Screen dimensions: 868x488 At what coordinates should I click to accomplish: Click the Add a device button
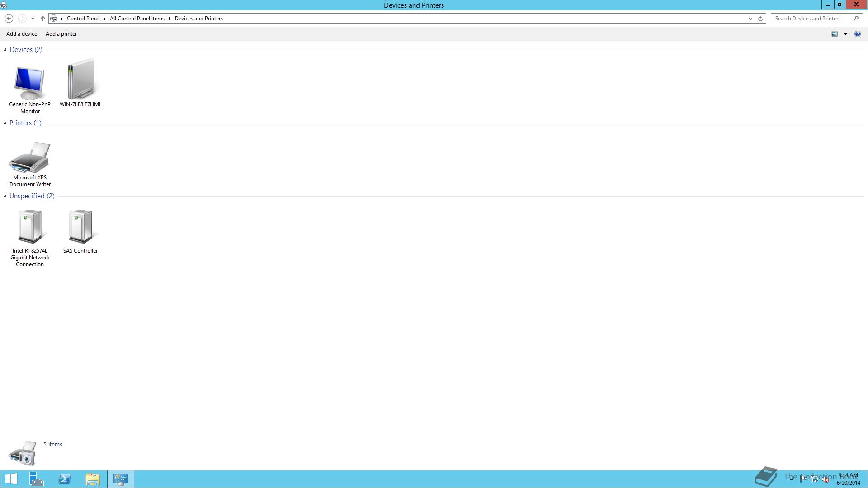[22, 34]
